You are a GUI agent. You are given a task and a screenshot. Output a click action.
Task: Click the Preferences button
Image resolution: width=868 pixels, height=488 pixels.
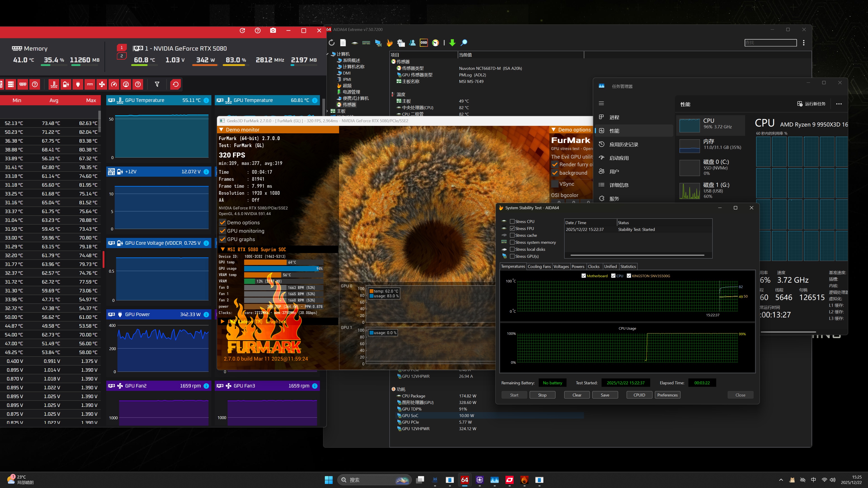[x=667, y=395]
